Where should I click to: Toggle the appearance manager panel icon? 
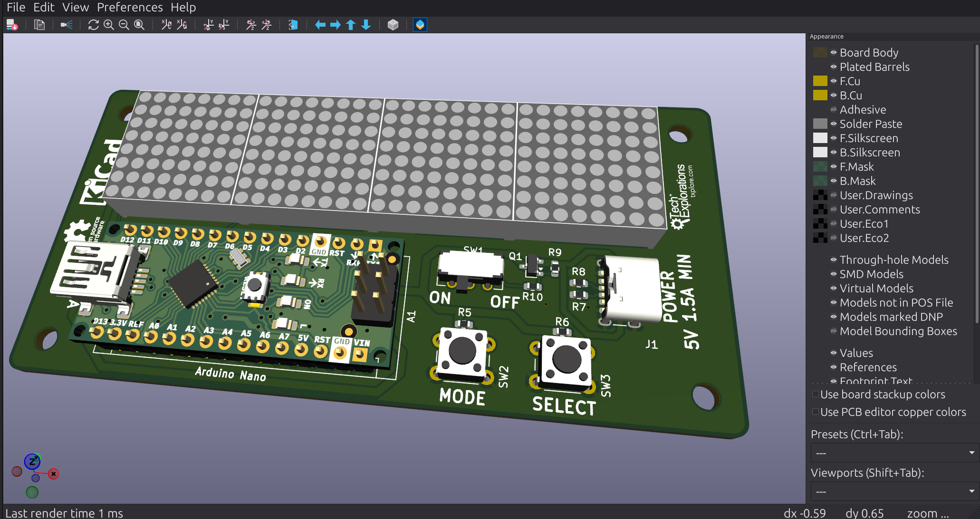click(420, 25)
